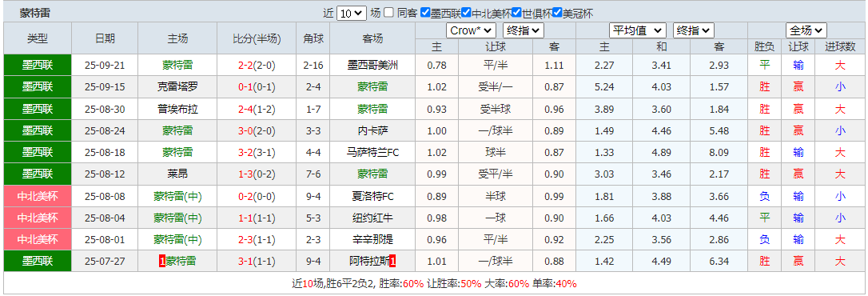Click corner count 2-16
This screenshot has height=296, width=868.
tap(313, 66)
